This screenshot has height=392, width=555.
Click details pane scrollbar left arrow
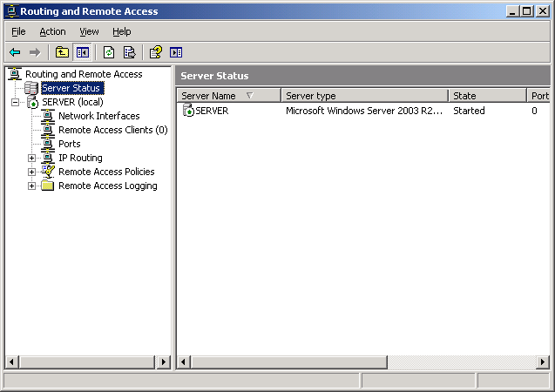tap(183, 362)
